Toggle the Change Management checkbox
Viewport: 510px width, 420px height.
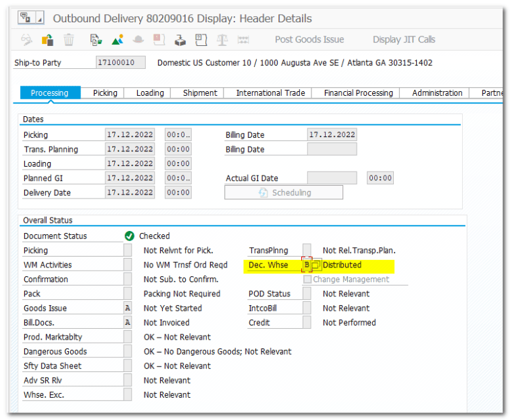point(307,280)
